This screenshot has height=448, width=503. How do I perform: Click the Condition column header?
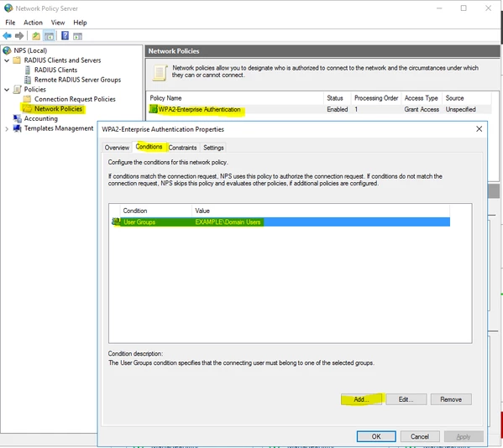pos(155,211)
